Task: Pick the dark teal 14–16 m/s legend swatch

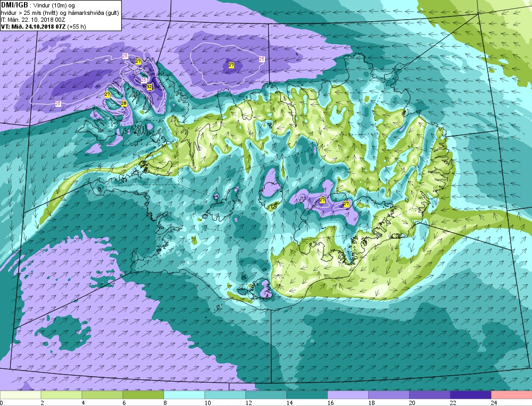Action: (x=307, y=395)
